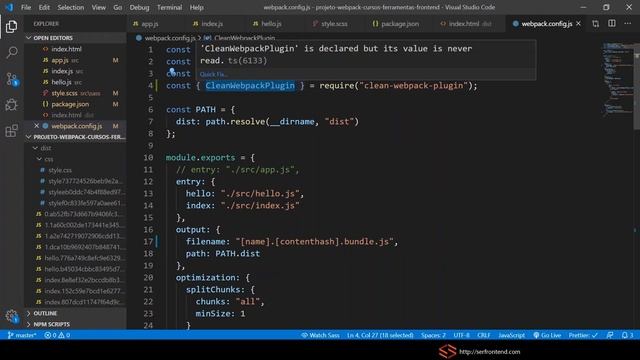This screenshot has width=640, height=360.
Task: Open the Source Control view icon
Action: 11,79
